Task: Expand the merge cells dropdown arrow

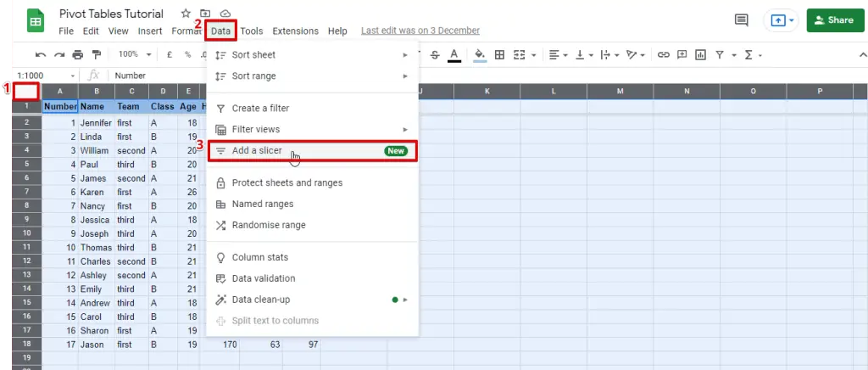Action: coord(534,55)
